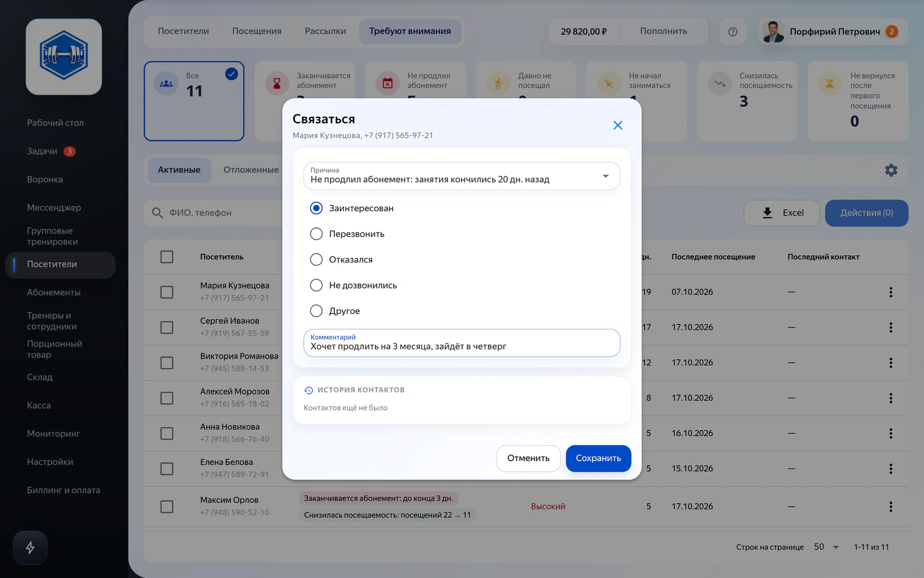
Task: Export the list with the Excel button
Action: coord(782,213)
